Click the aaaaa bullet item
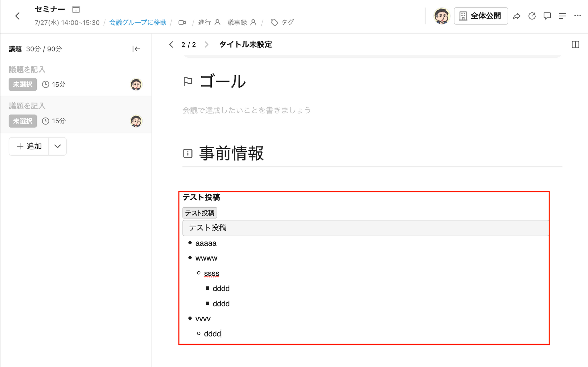The height and width of the screenshot is (367, 588). click(206, 243)
